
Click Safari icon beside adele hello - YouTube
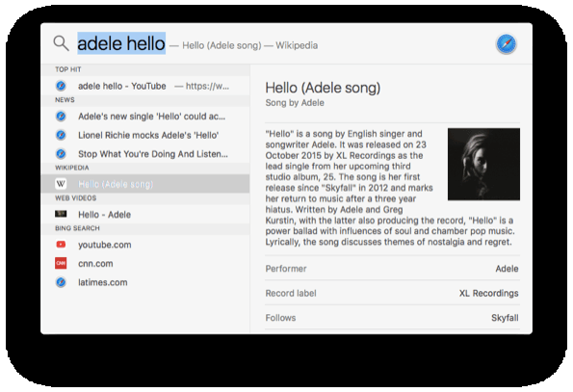click(61, 86)
